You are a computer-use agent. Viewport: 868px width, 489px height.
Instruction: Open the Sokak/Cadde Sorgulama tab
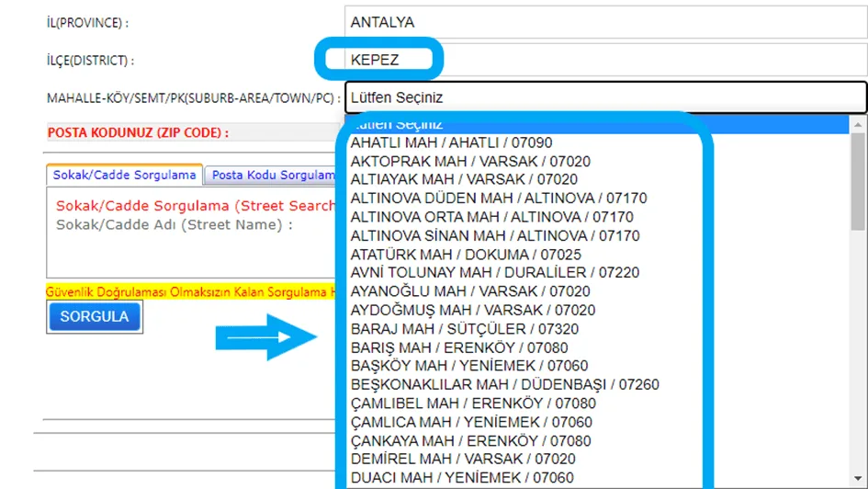[x=125, y=175]
